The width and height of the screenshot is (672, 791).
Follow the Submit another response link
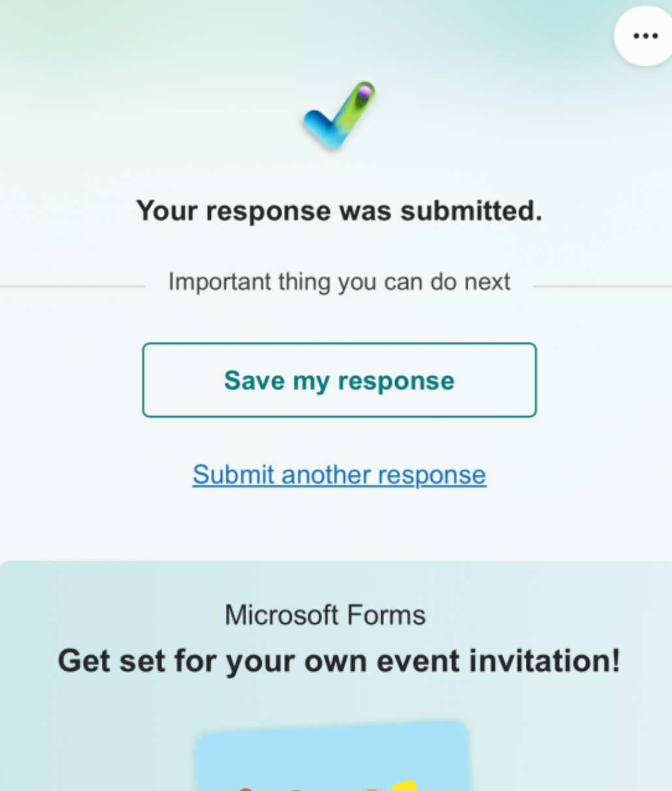click(339, 475)
